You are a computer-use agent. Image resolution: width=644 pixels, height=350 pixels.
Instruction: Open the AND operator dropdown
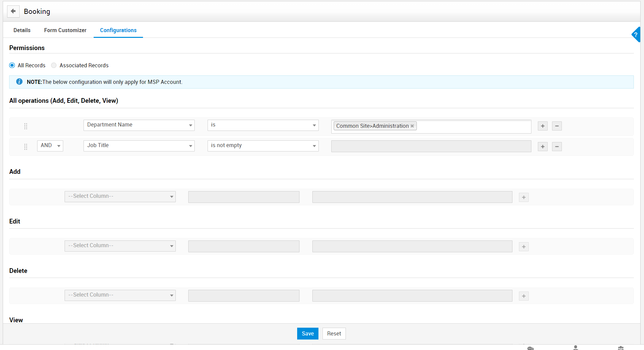coord(50,145)
